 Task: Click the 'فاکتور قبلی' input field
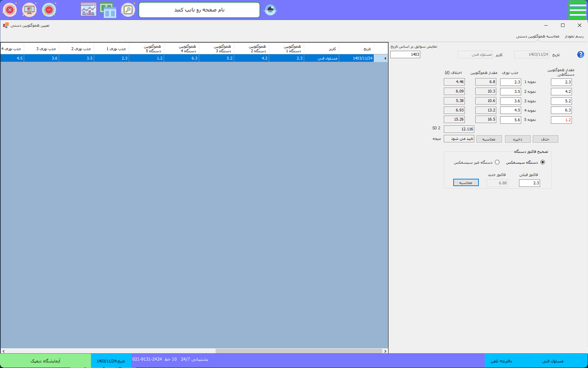click(529, 183)
